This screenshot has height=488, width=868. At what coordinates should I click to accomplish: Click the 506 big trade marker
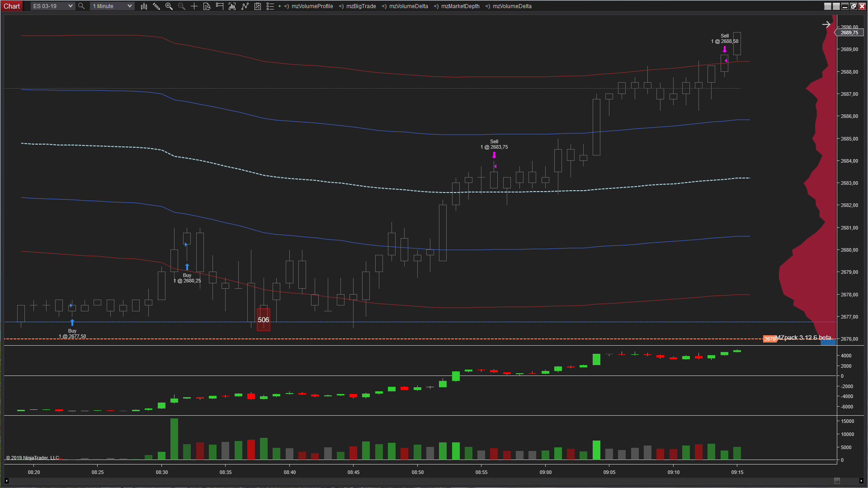pos(264,319)
